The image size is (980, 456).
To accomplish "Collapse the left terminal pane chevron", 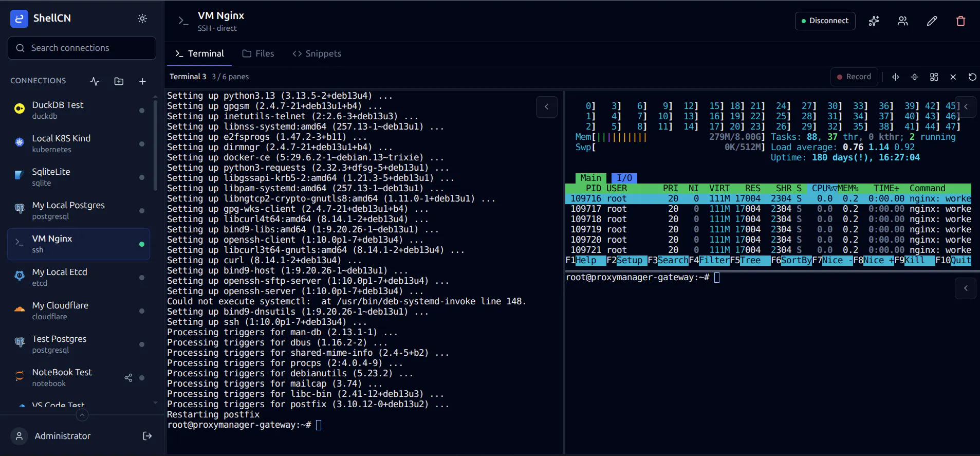I will [x=547, y=107].
